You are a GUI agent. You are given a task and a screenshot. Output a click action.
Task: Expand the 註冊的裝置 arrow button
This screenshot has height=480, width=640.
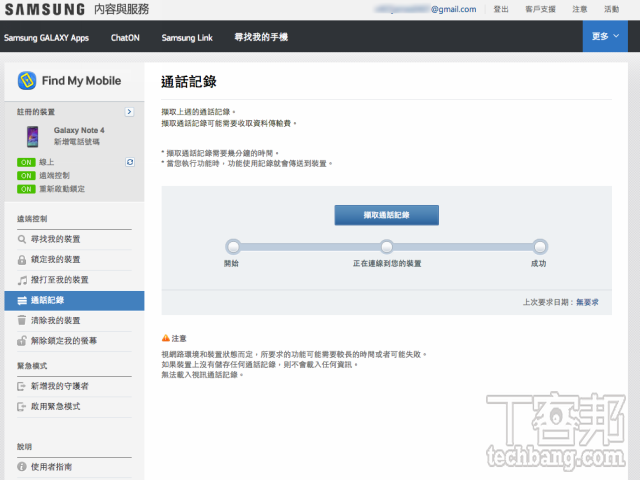[129, 112]
